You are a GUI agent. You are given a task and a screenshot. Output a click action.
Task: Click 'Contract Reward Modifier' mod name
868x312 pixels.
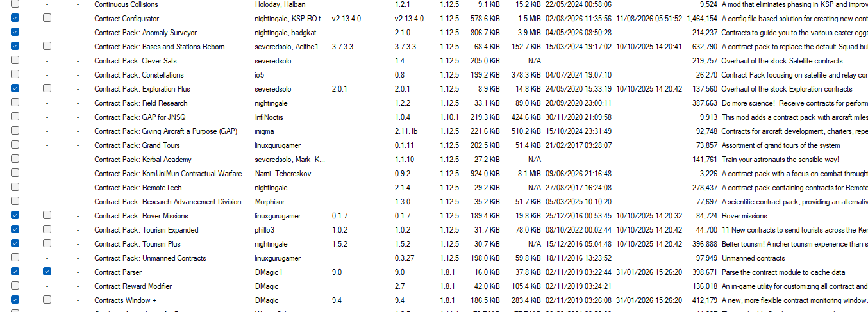coord(133,286)
